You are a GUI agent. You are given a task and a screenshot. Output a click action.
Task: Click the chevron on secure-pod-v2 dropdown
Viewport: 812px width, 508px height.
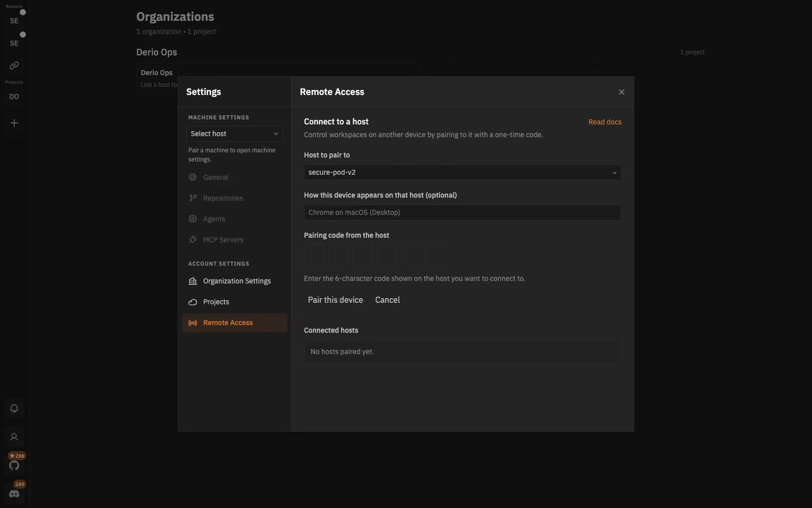[614, 173]
